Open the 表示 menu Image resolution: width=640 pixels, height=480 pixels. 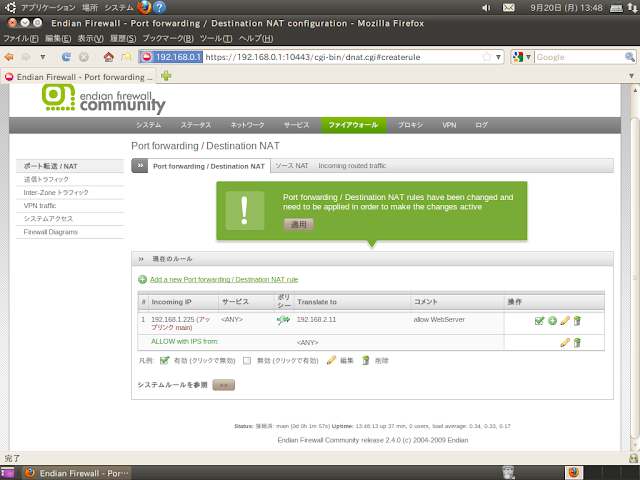[x=91, y=38]
